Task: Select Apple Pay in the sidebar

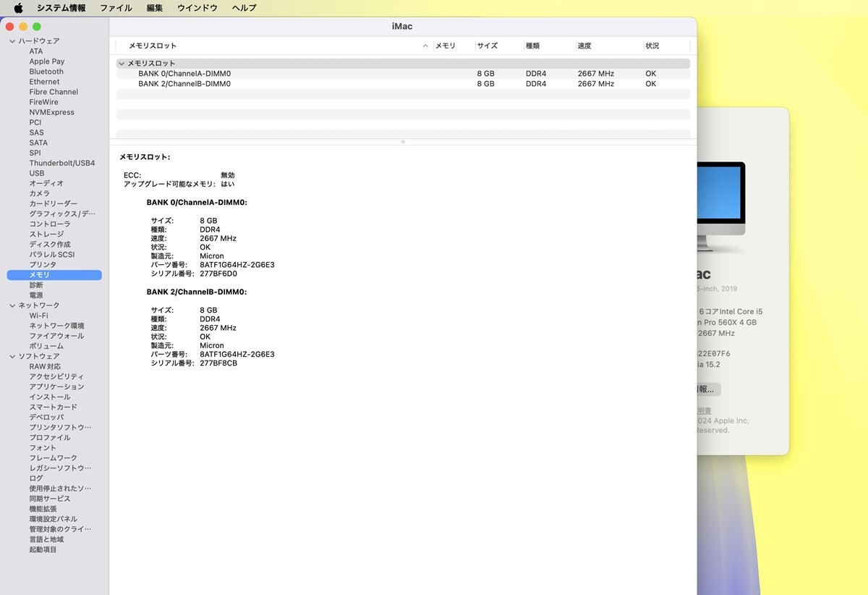Action: click(x=47, y=62)
